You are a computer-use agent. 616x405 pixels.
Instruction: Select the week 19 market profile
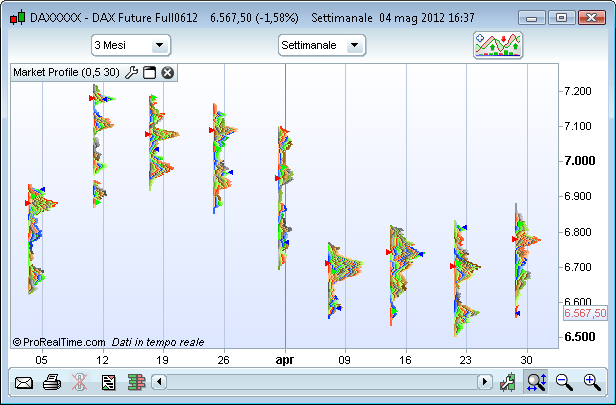(163, 142)
